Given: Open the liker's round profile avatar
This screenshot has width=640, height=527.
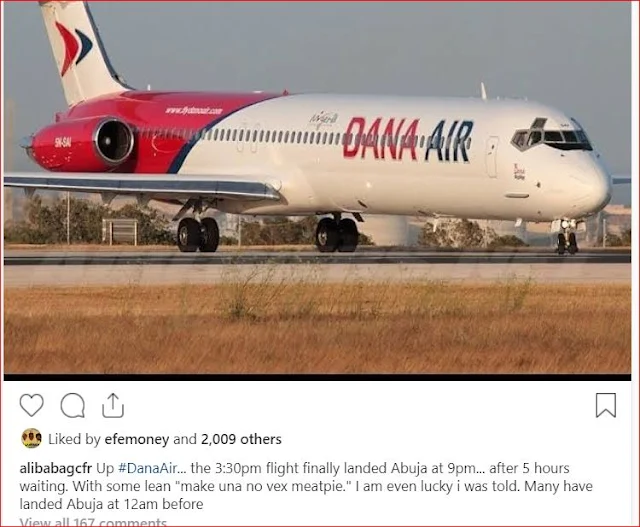Looking at the screenshot, I should (31, 438).
